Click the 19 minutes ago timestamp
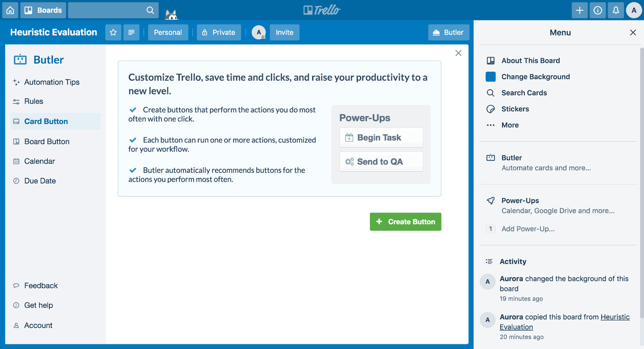This screenshot has width=644, height=349. [521, 299]
